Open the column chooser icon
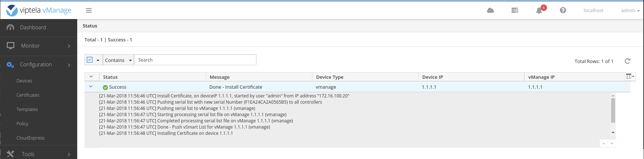The height and width of the screenshot is (159, 644). click(x=630, y=77)
